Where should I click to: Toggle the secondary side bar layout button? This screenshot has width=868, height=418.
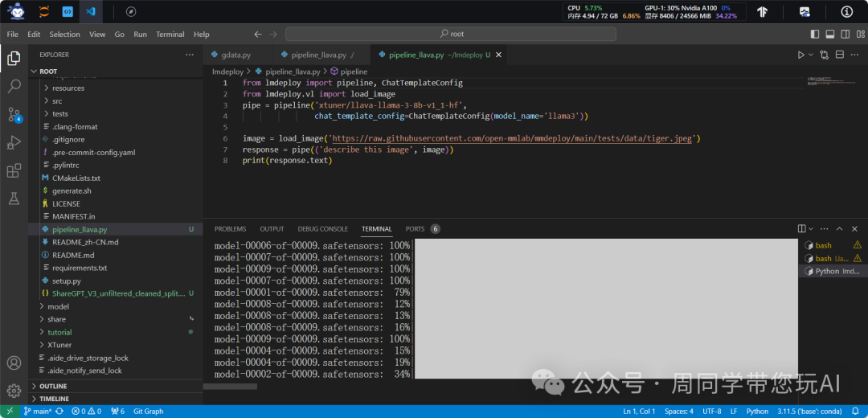click(844, 35)
